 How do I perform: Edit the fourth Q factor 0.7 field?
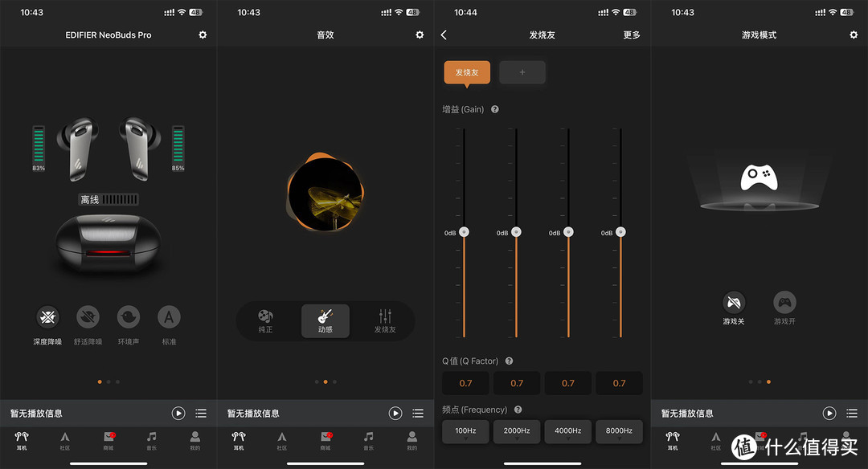(x=620, y=383)
